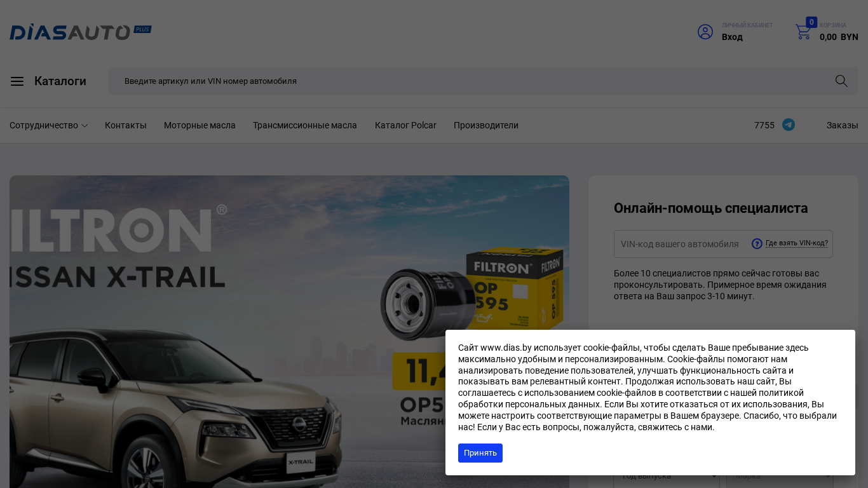The width and height of the screenshot is (868, 488).
Task: Navigate to Производители
Action: pyautogui.click(x=486, y=125)
